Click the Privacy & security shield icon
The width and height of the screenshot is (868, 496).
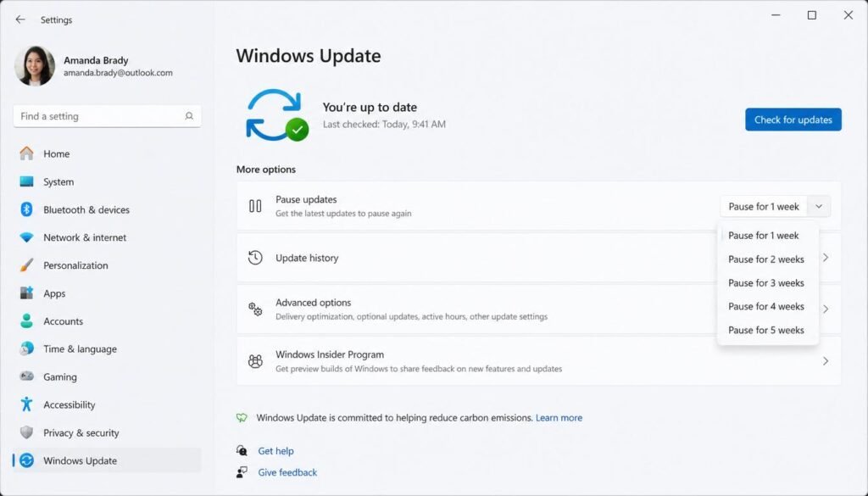26,432
